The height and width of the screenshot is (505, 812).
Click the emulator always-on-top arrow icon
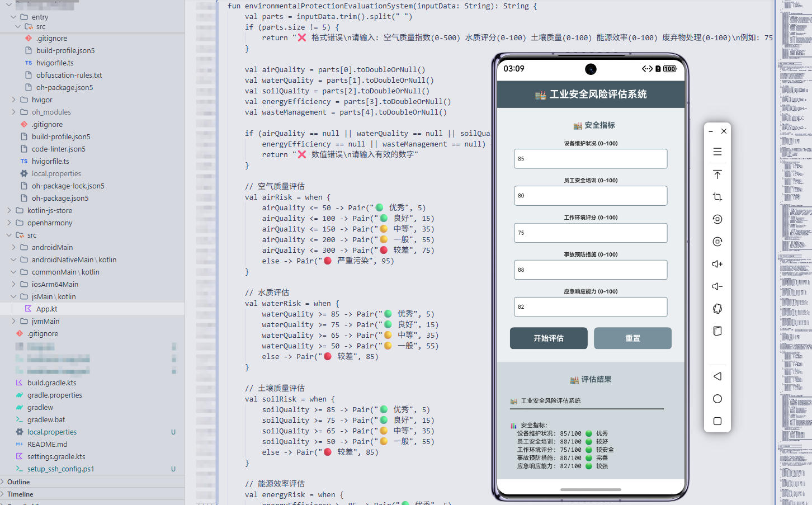[x=717, y=174]
